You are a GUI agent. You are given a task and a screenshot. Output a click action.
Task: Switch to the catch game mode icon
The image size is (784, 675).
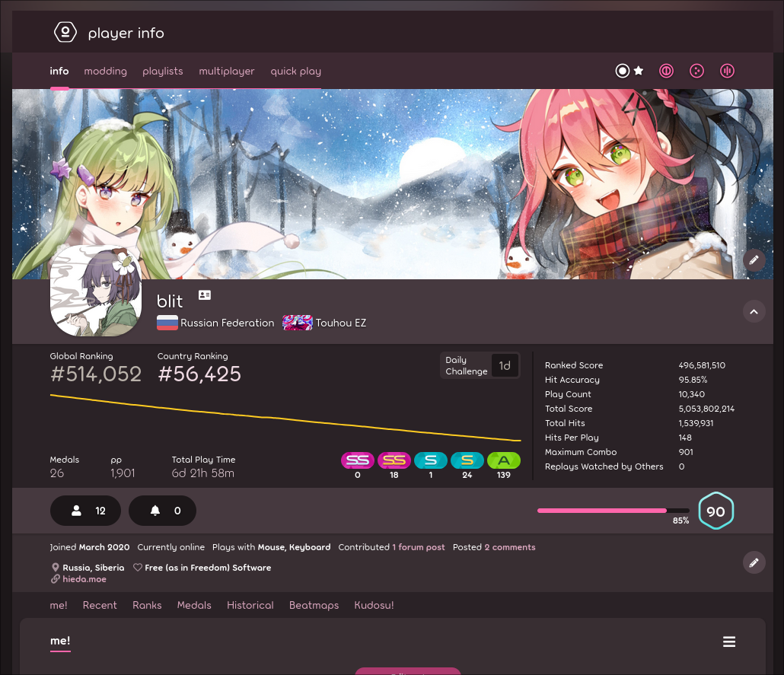coord(696,71)
